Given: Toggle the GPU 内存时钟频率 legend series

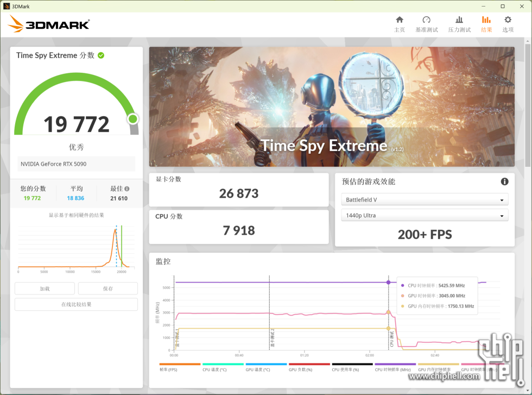Looking at the screenshot, I should [x=439, y=367].
